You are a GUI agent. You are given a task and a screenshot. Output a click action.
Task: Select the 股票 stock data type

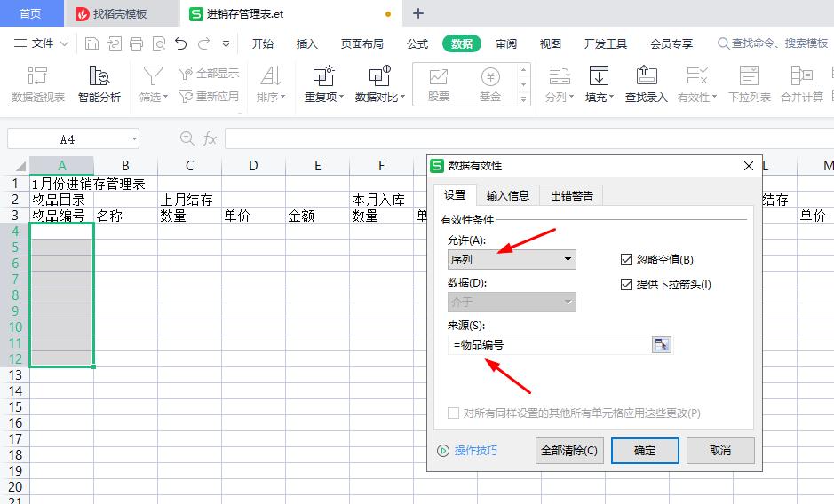pos(439,84)
